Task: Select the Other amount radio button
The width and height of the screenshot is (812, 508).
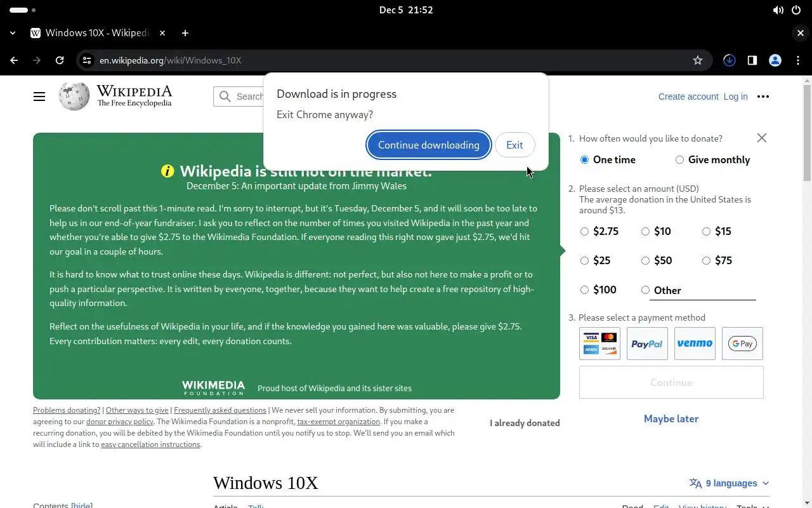Action: point(645,290)
